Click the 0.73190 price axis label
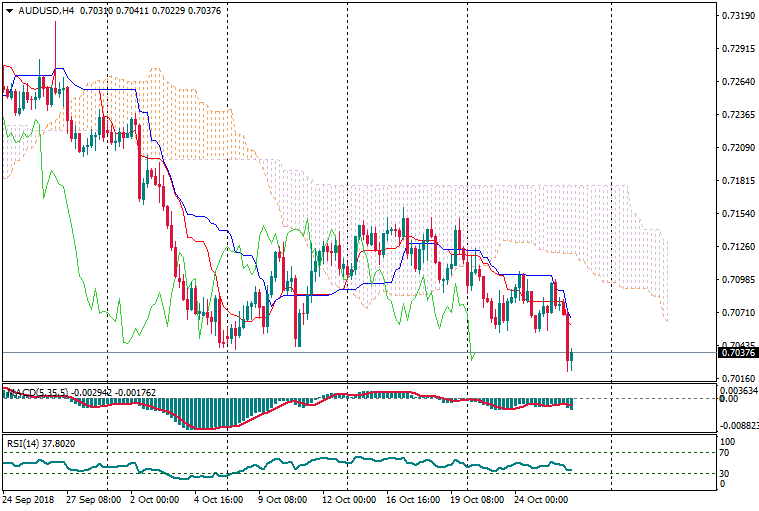Image resolution: width=759 pixels, height=511 pixels. [737, 16]
